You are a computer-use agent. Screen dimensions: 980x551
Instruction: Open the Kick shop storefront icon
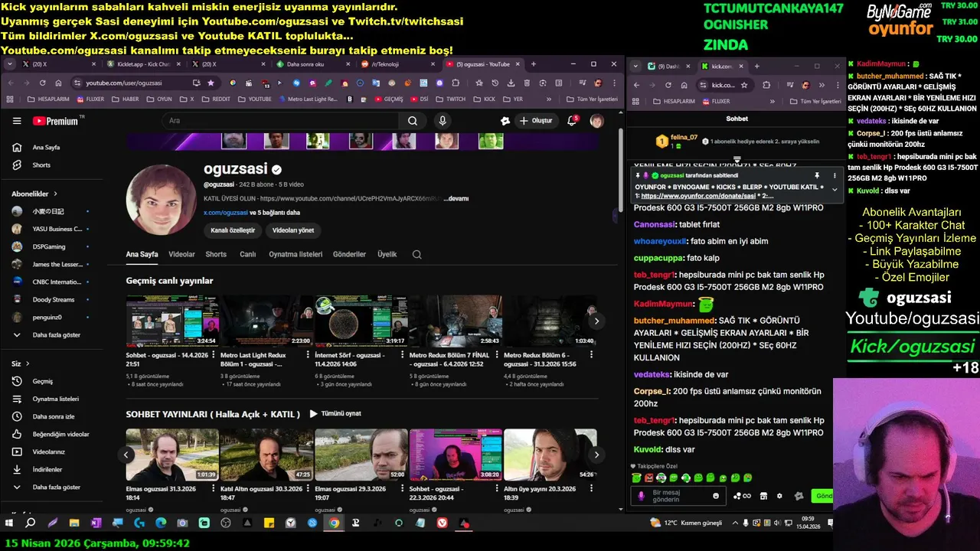[763, 496]
